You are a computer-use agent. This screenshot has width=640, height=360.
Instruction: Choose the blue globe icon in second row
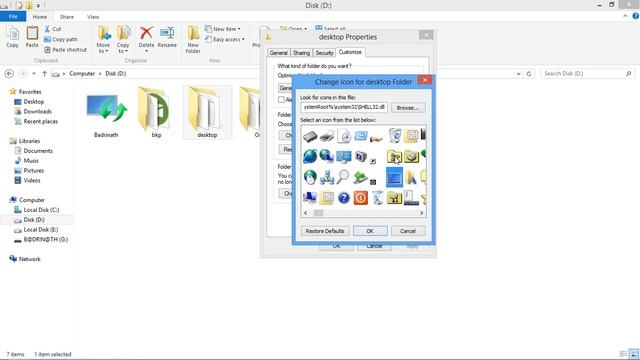click(310, 156)
